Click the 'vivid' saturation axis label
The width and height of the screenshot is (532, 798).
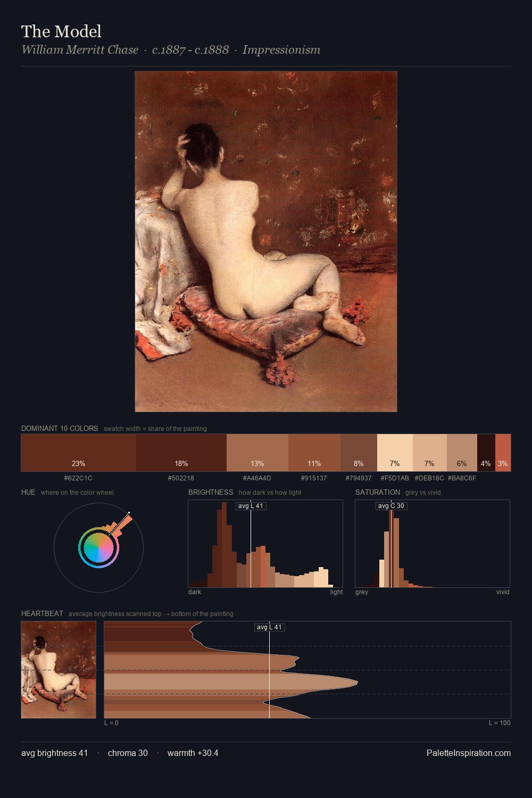click(503, 592)
